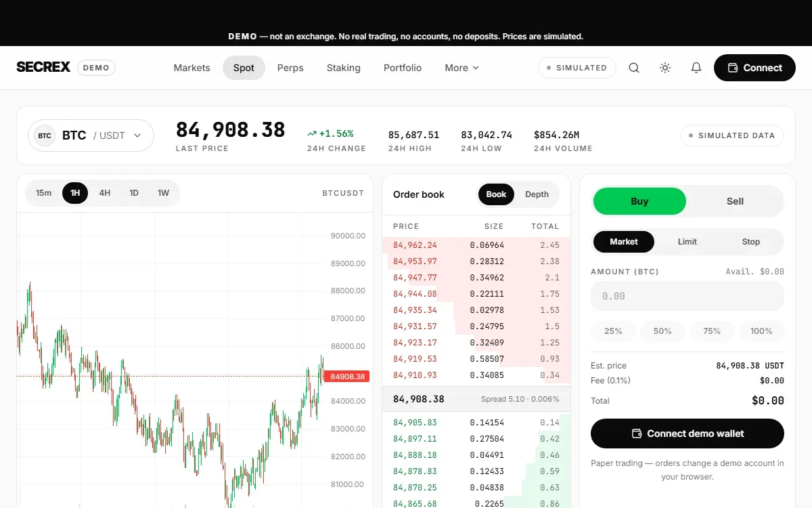Click bid price 84,870.25
Image resolution: width=812 pixels, height=508 pixels.
point(415,488)
